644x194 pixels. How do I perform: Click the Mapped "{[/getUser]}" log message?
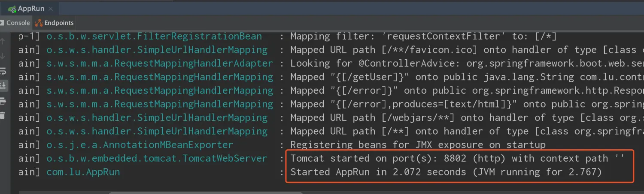[467, 77]
